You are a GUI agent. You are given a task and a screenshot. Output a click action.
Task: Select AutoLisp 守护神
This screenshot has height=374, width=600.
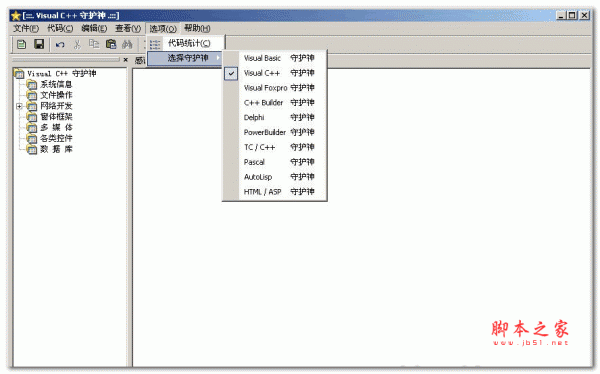[x=275, y=177]
